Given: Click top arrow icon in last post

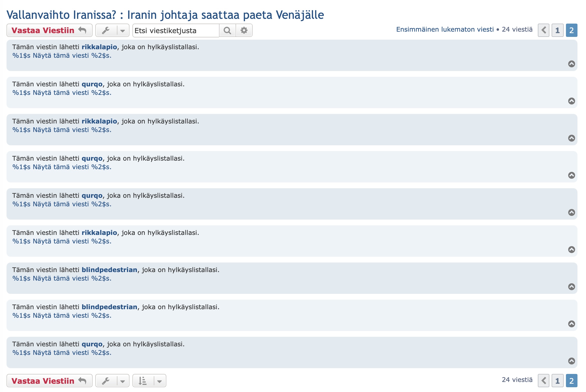Looking at the screenshot, I should [x=572, y=361].
